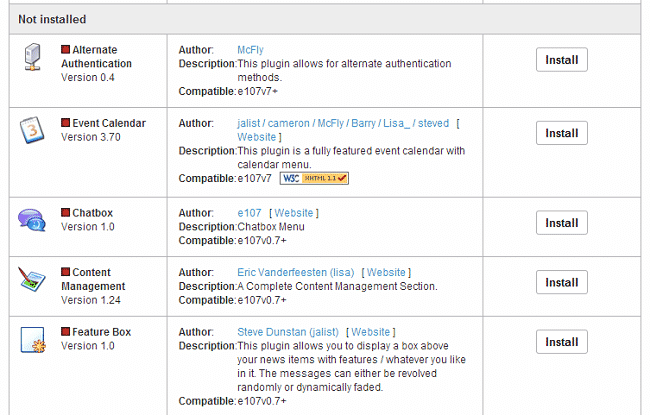Image resolution: width=650 pixels, height=415 pixels.
Task: Click the Event Calendar plugin icon
Action: coord(32,131)
